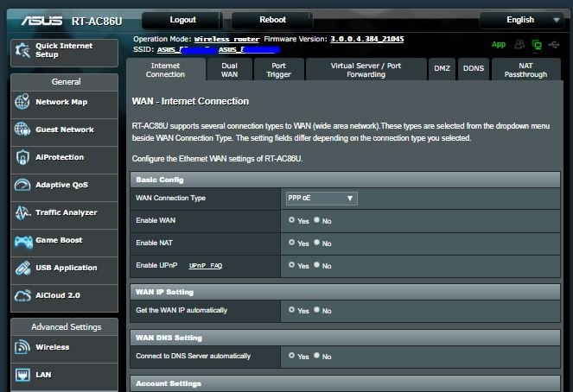
Task: Select No for Enable UPnP
Action: (x=316, y=265)
